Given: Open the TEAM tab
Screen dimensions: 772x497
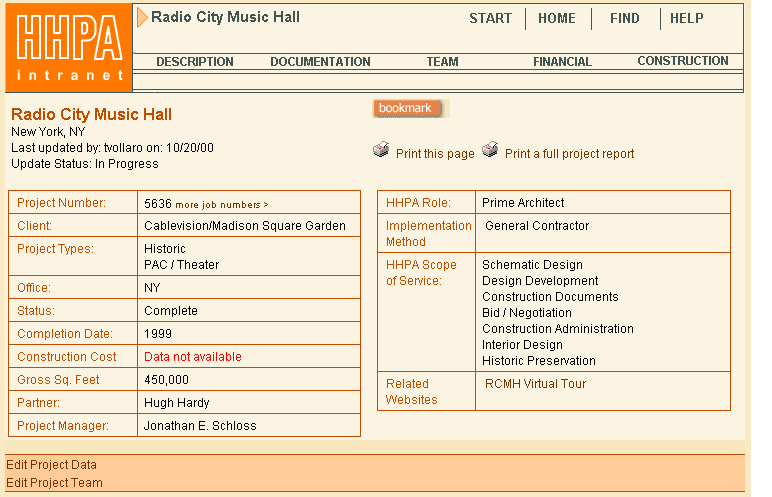Looking at the screenshot, I should coord(442,62).
